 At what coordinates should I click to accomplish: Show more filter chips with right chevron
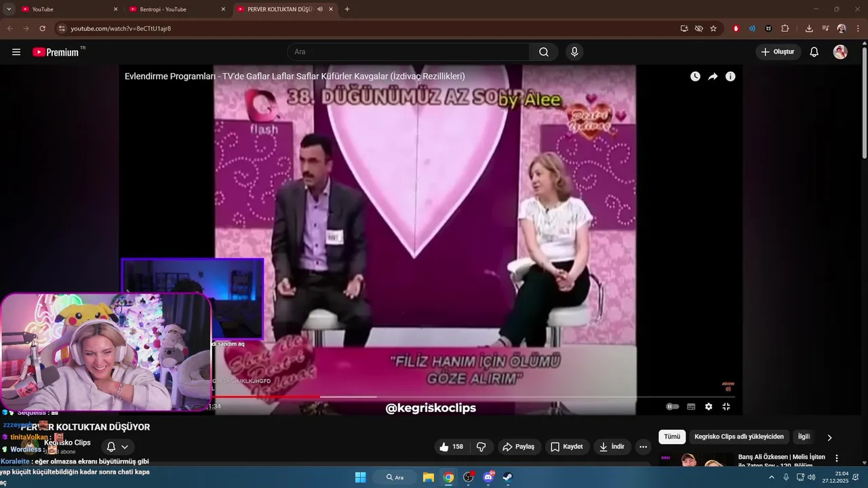coord(829,438)
